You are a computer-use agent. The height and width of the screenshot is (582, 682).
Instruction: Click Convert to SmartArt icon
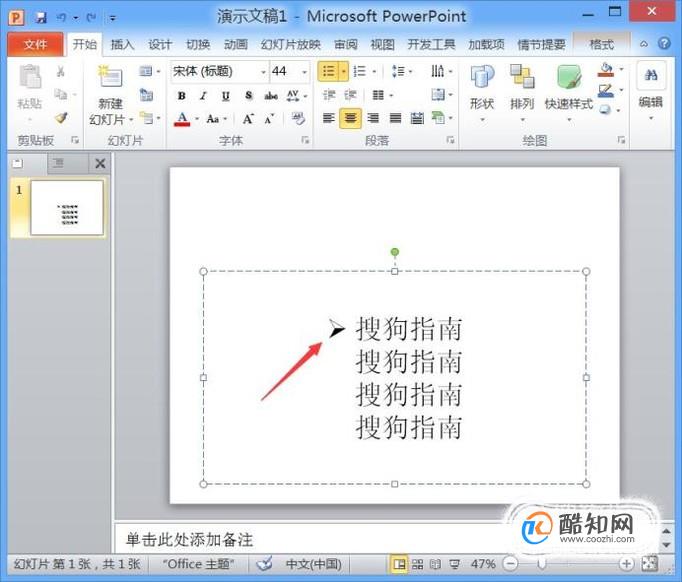coord(438,117)
